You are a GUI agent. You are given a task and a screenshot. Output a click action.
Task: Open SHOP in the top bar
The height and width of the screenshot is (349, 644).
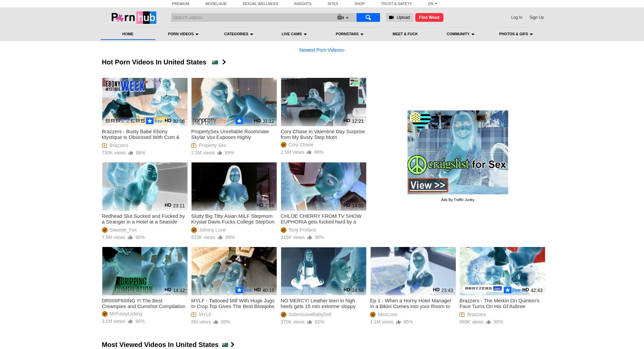(x=359, y=4)
